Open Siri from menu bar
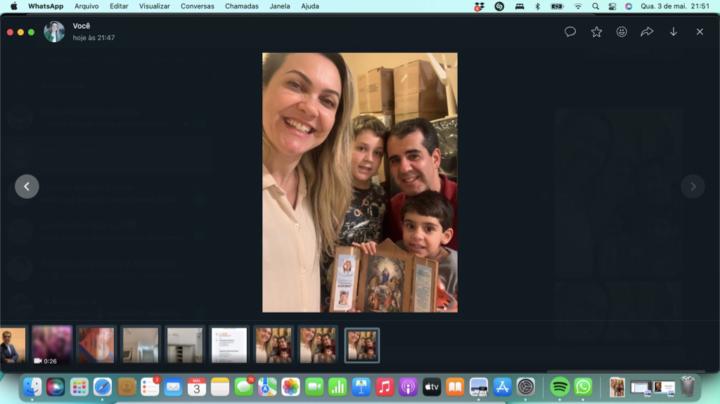The width and height of the screenshot is (720, 404). pyautogui.click(x=628, y=6)
